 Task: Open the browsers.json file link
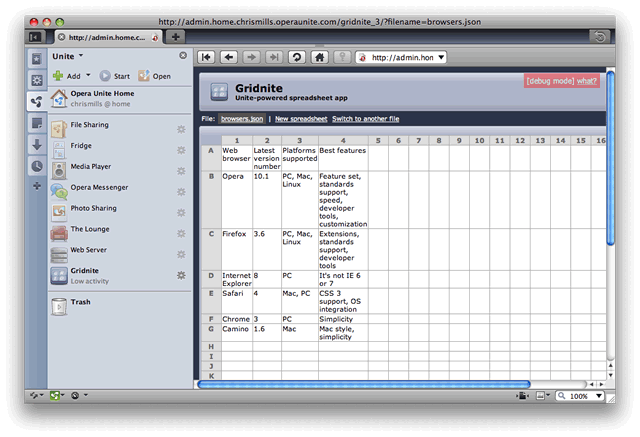(x=242, y=119)
